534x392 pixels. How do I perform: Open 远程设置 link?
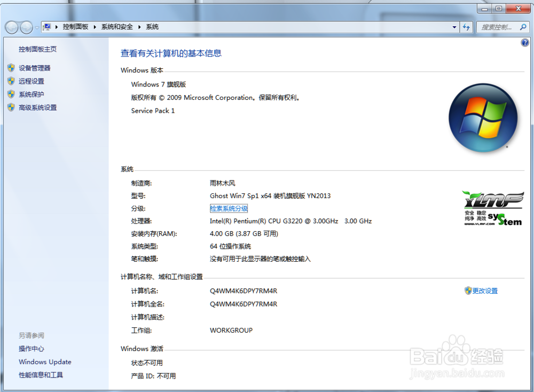pos(32,81)
